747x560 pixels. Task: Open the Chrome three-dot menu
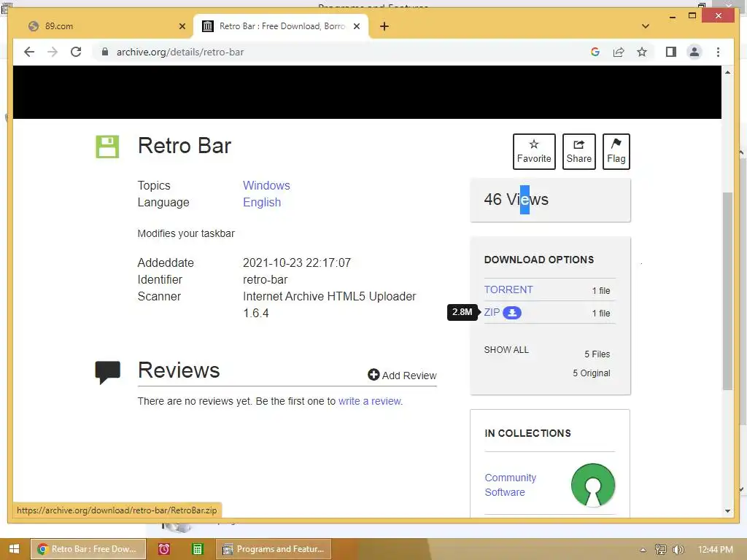(x=718, y=52)
